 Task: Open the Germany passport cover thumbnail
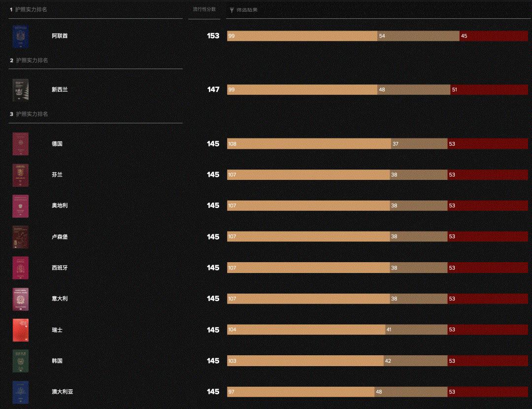pyautogui.click(x=21, y=144)
